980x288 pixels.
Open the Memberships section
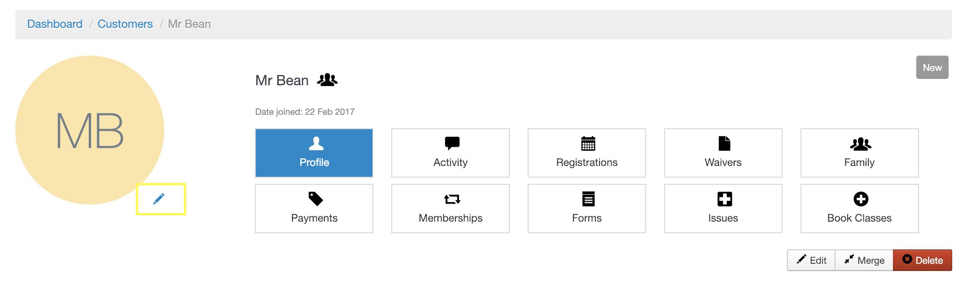450,209
